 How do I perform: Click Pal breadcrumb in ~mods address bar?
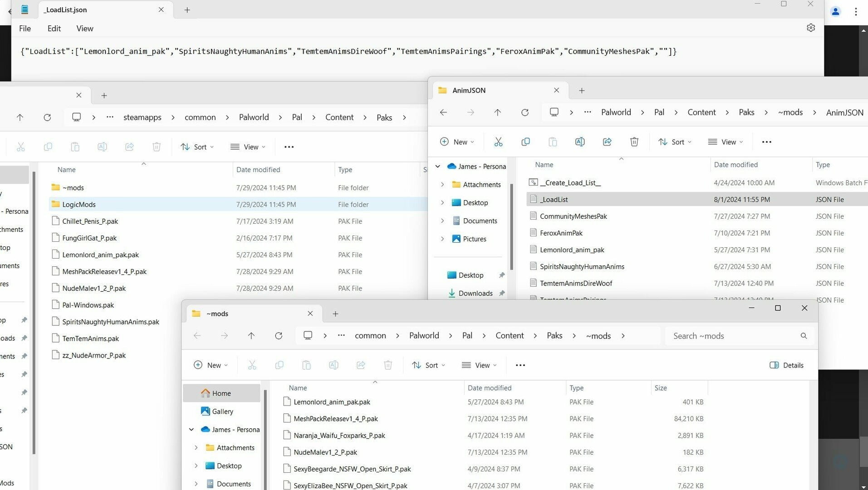467,336
